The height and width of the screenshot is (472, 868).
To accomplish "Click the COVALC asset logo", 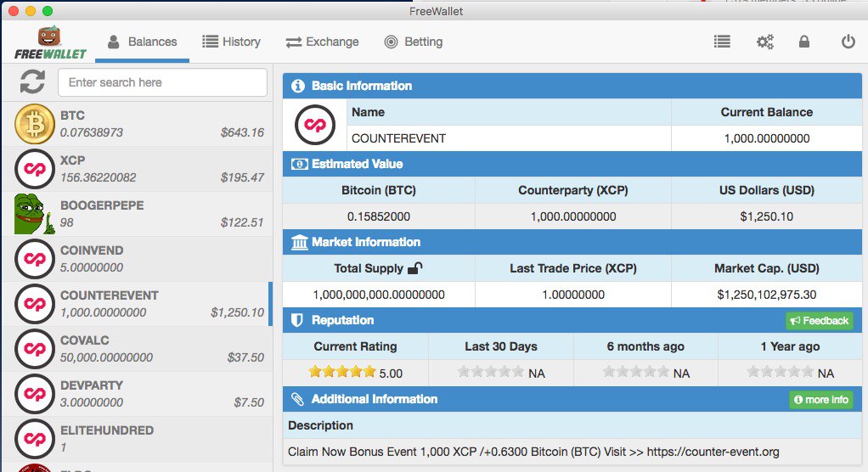I will (x=34, y=349).
